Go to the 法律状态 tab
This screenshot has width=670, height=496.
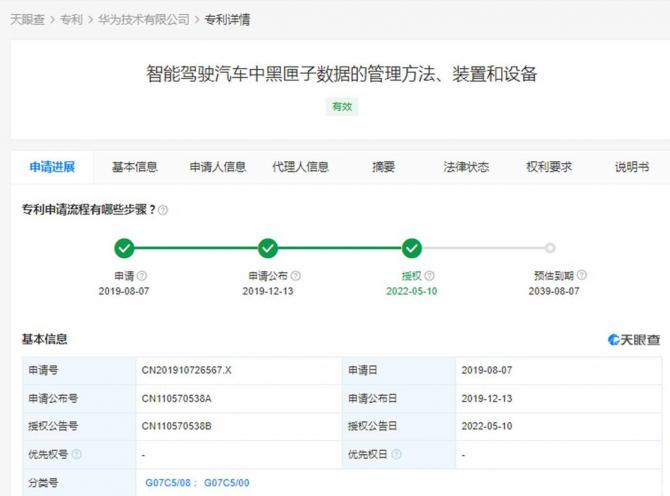(x=466, y=167)
